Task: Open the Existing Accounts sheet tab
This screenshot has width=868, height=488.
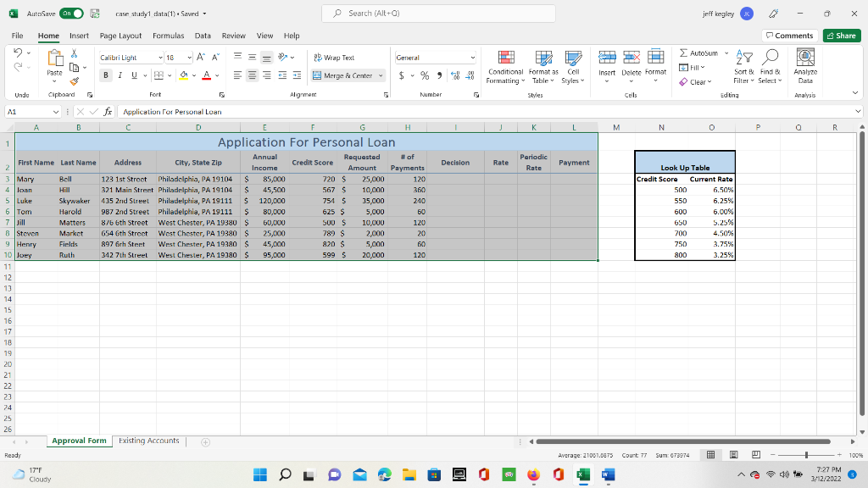Action: (149, 441)
